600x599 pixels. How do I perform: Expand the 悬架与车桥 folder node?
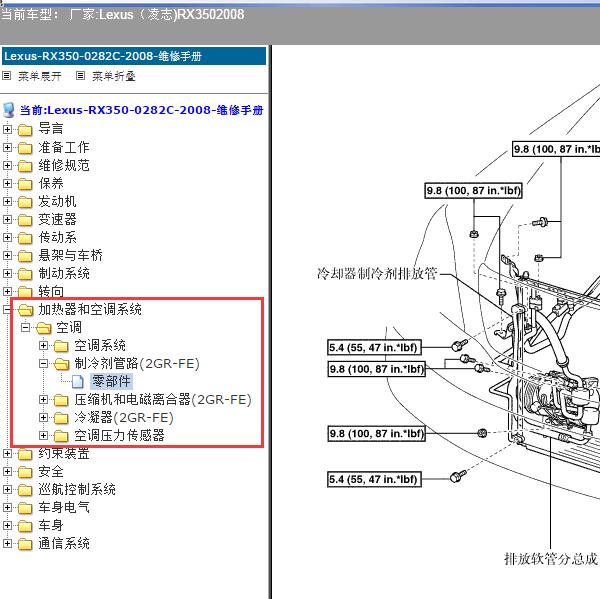(x=7, y=255)
